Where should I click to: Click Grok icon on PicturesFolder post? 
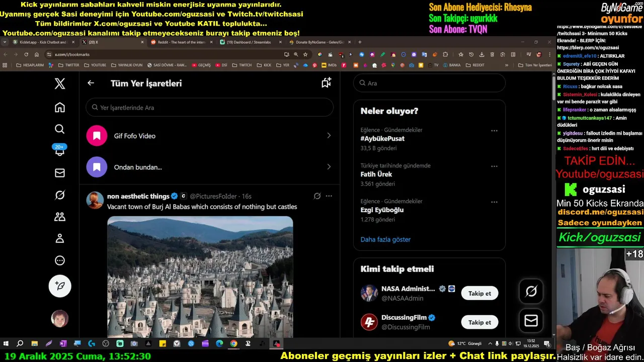click(317, 196)
